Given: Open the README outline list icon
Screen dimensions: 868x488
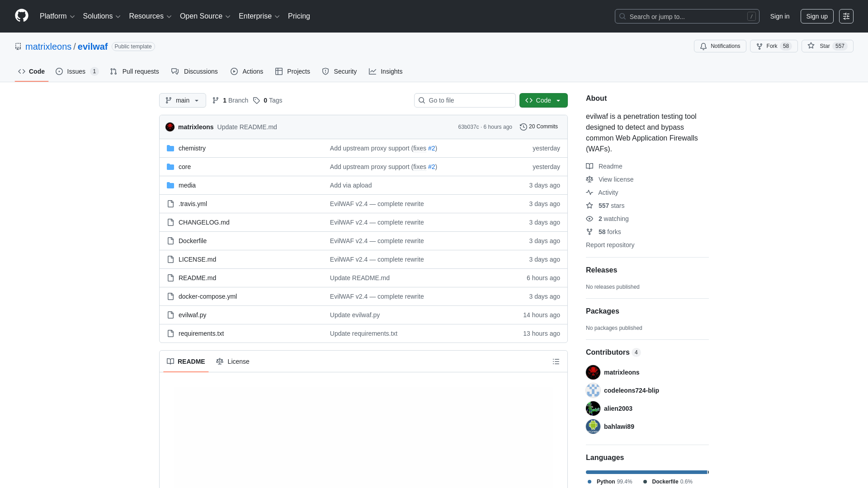Looking at the screenshot, I should pos(556,361).
